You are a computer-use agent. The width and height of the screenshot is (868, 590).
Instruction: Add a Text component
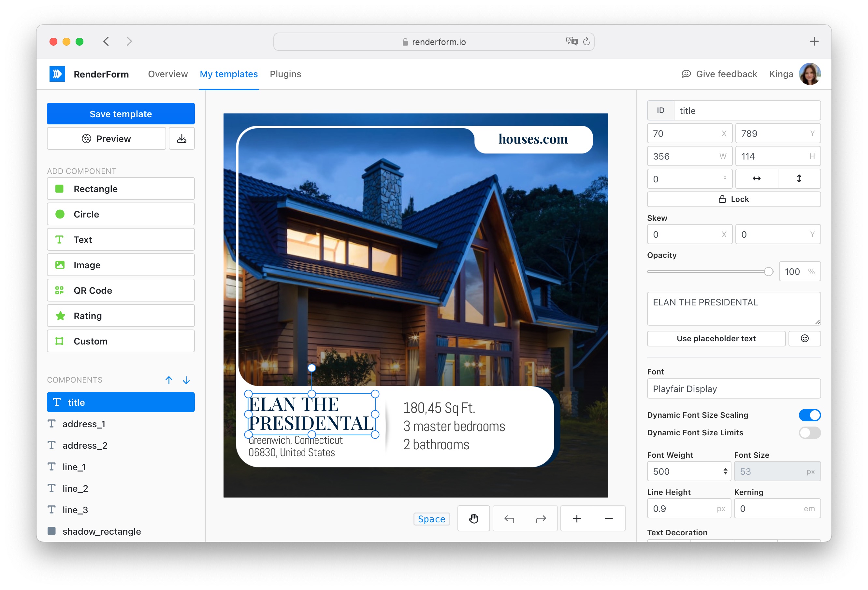pos(121,240)
